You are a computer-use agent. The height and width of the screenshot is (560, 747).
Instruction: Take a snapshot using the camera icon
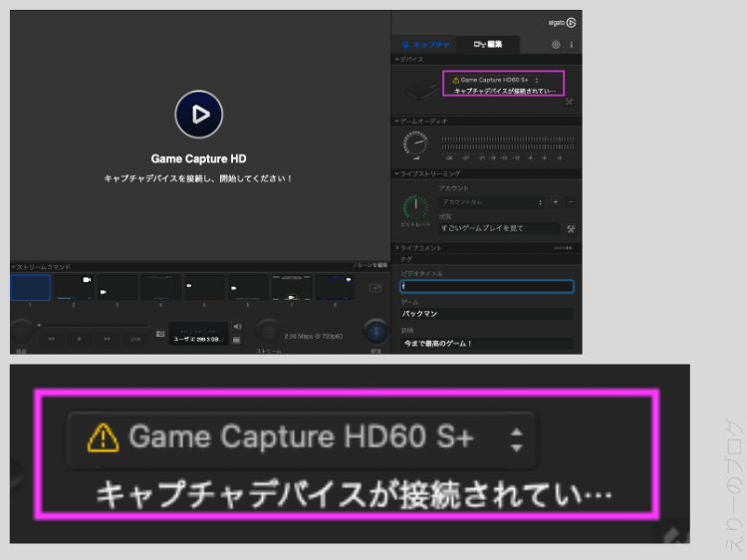click(160, 334)
